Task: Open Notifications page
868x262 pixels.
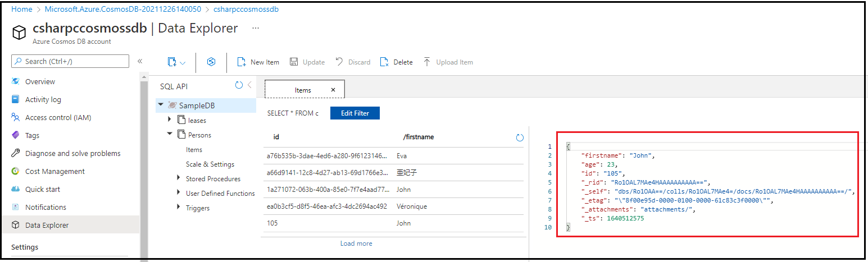Action: coord(46,207)
